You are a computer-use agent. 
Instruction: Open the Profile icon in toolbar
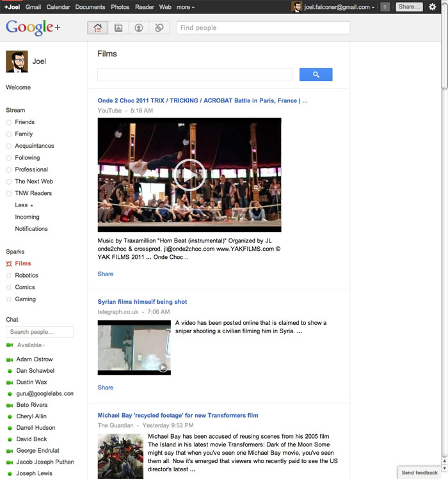click(x=138, y=27)
